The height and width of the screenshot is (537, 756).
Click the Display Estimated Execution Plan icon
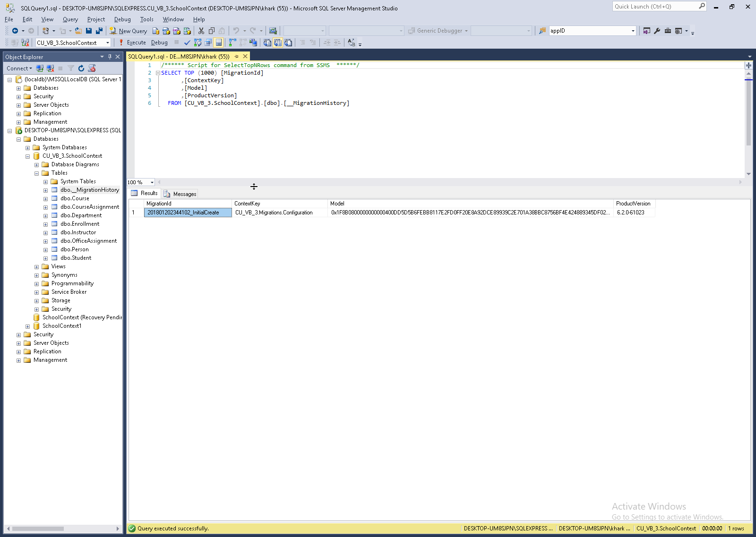click(x=198, y=43)
